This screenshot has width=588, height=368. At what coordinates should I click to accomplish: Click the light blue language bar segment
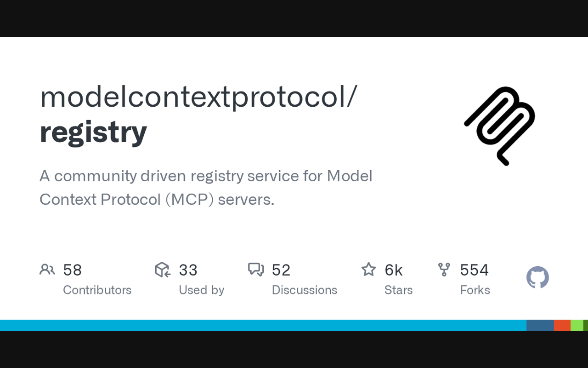263,325
